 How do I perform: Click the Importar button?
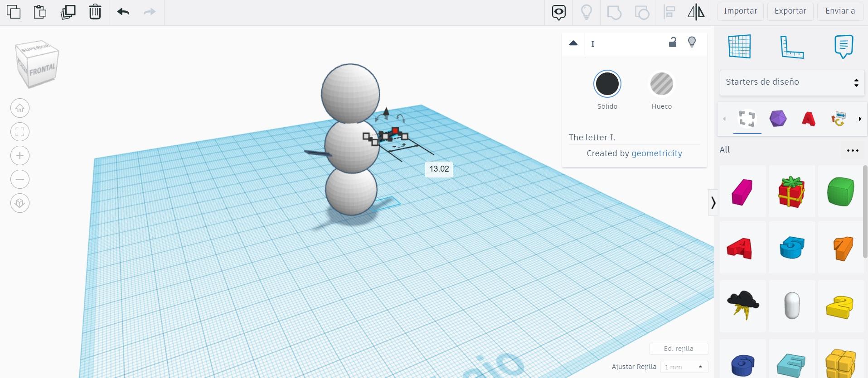741,11
